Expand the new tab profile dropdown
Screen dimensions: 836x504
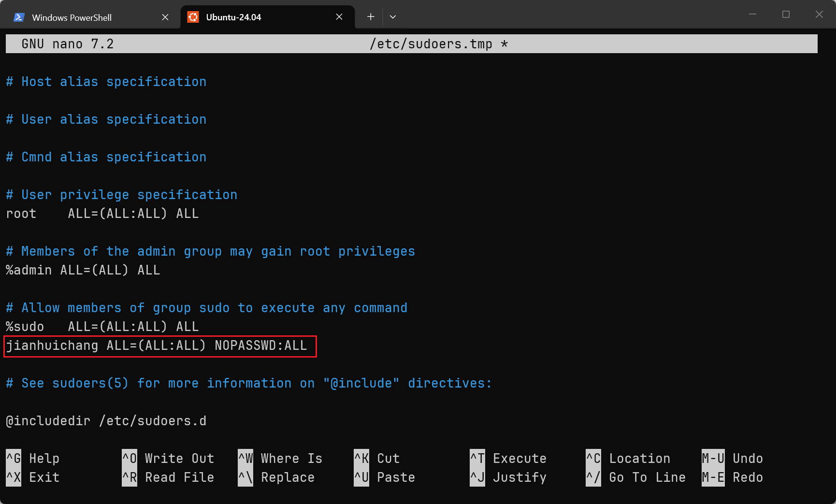(393, 17)
